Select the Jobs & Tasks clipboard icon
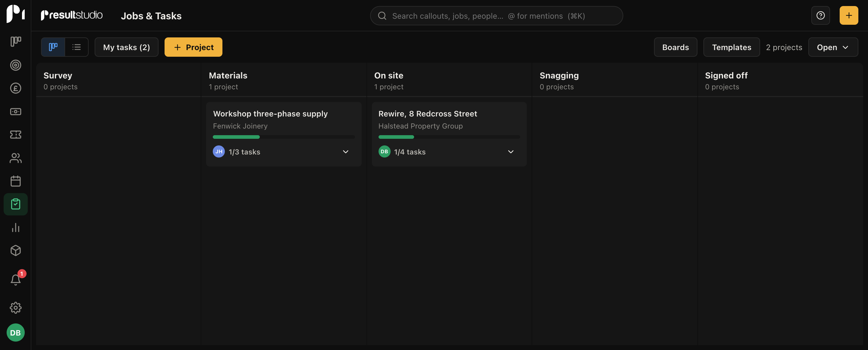 tap(15, 204)
